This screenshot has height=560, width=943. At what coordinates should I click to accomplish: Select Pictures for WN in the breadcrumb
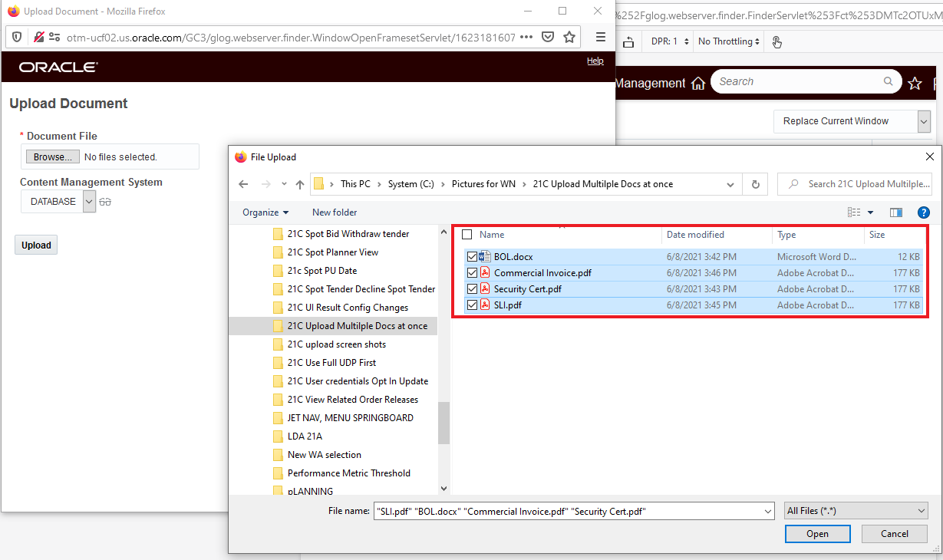484,184
